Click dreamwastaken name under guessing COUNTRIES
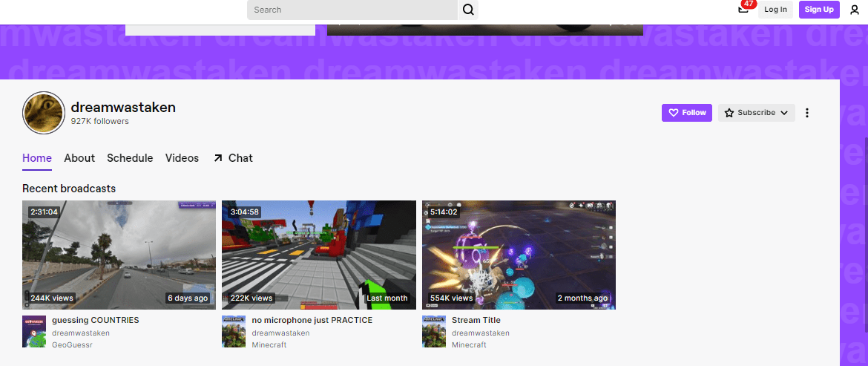 click(x=81, y=333)
